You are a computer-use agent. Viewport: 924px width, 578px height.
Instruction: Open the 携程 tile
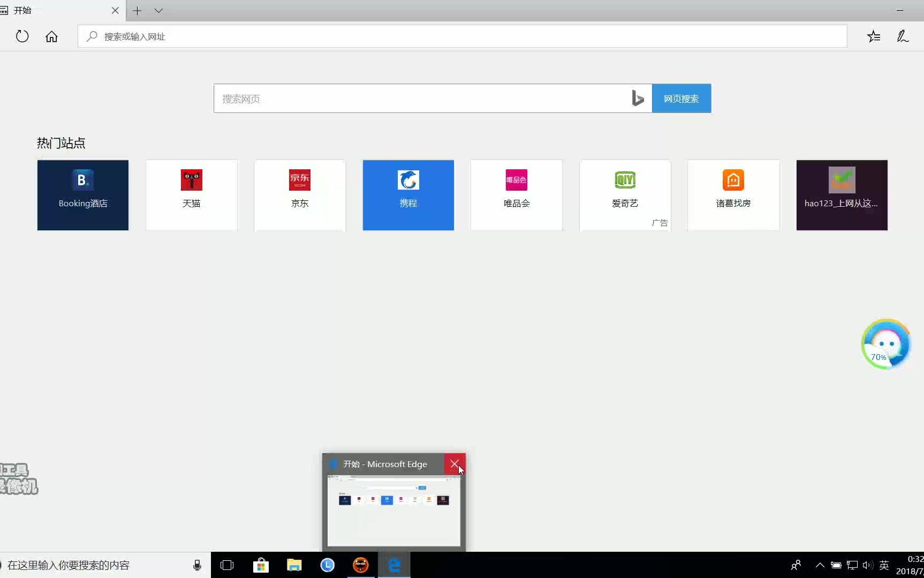coord(408,195)
